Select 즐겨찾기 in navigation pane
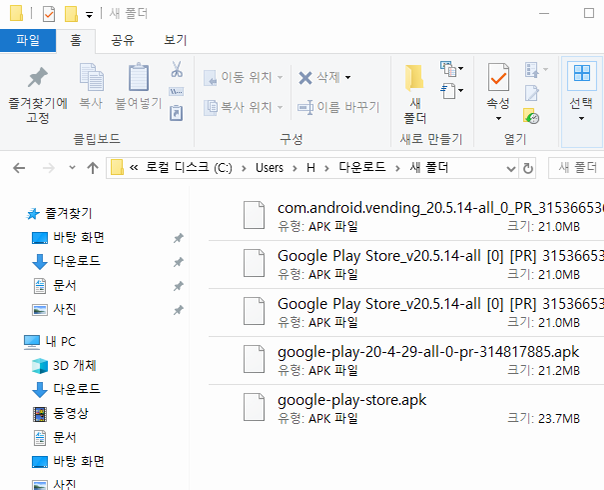The height and width of the screenshot is (490, 604). pyautogui.click(x=69, y=213)
